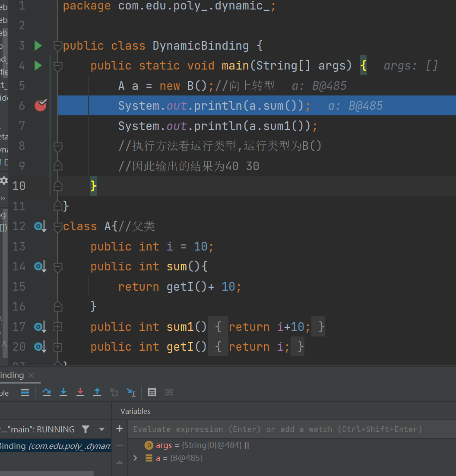Screen dimensions: 456x476
Task: Click the comment fold end marker on line 9
Action: (57, 166)
